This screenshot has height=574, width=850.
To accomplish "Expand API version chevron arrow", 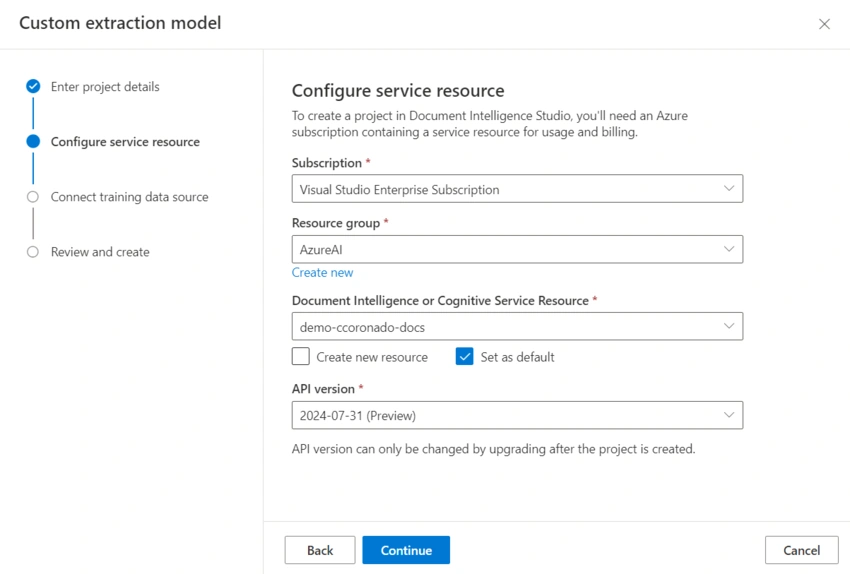I will coord(729,415).
